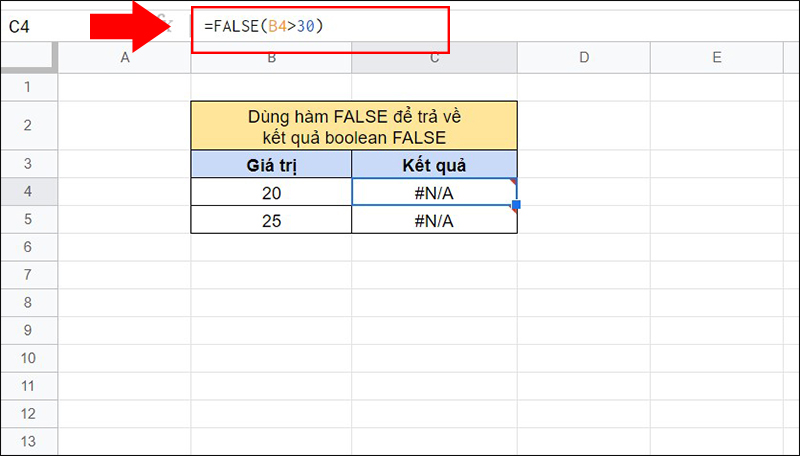Select column B header
Image resolution: width=800 pixels, height=456 pixels.
[271, 58]
